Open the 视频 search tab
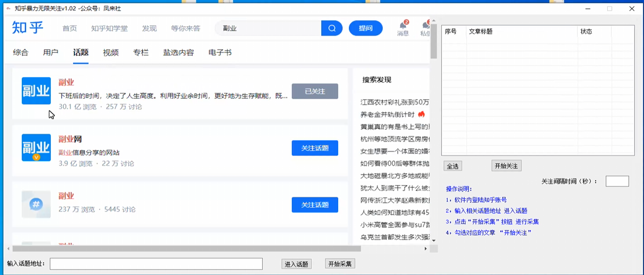Image resolution: width=644 pixels, height=275 pixels. 110,52
